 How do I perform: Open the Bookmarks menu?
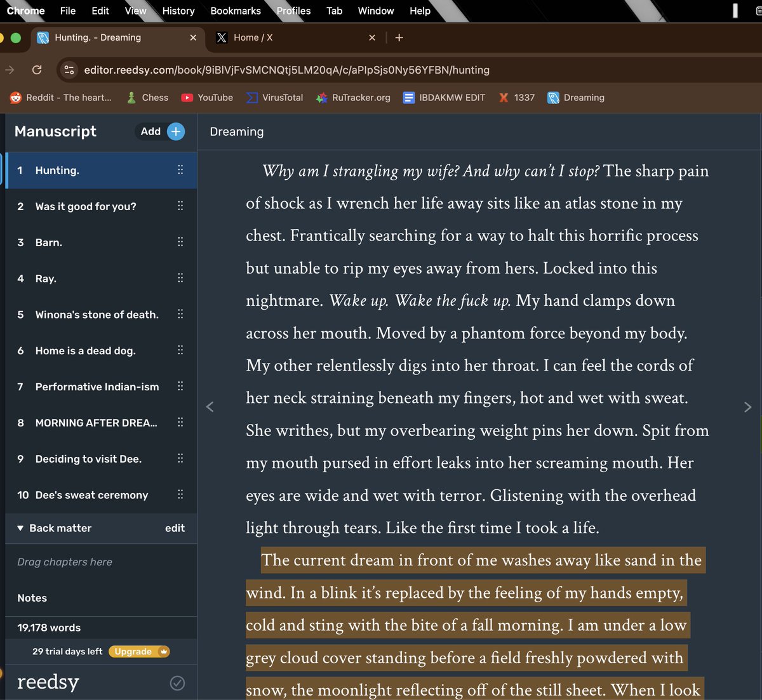tap(236, 11)
